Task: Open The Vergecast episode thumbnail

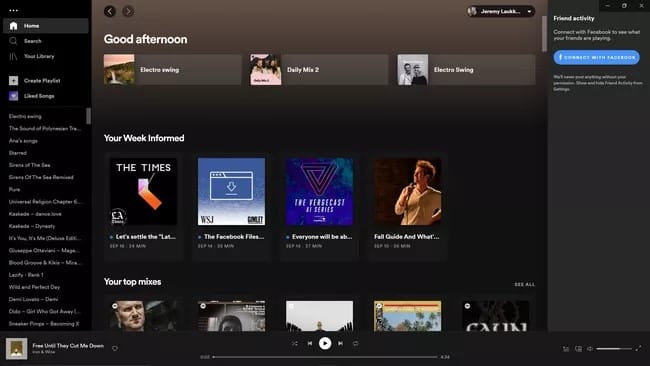Action: pyautogui.click(x=320, y=191)
